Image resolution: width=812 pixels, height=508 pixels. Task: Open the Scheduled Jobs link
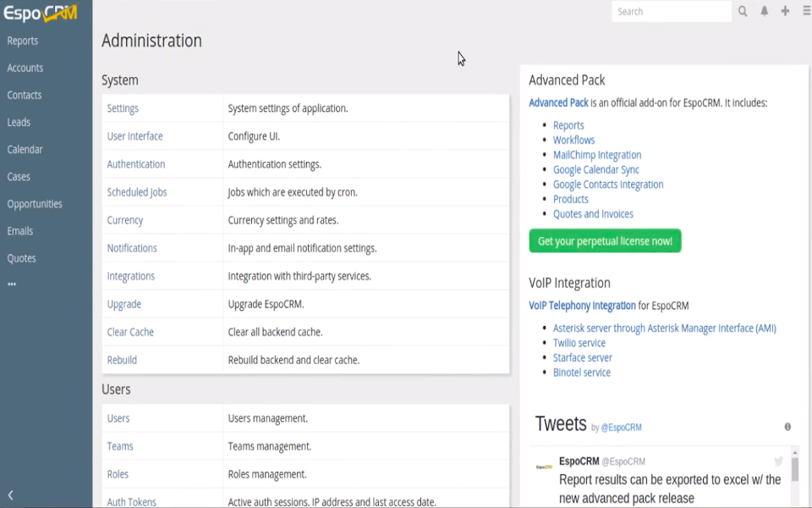coord(137,192)
